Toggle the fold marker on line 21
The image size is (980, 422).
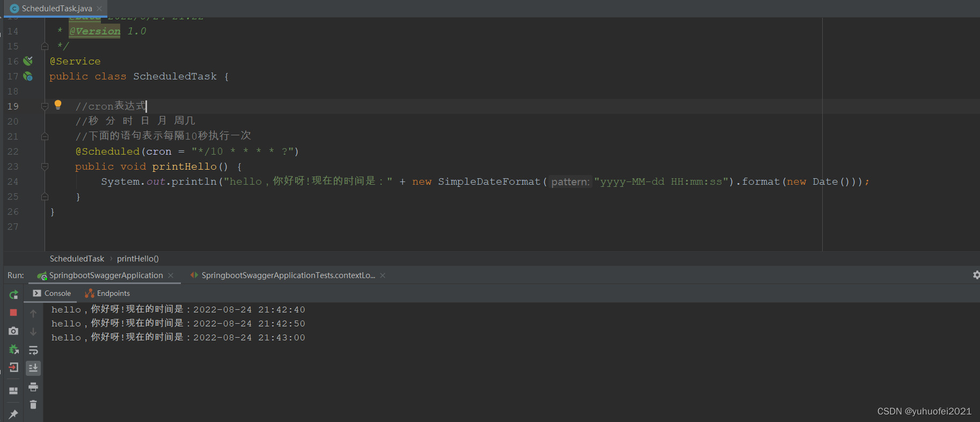pyautogui.click(x=45, y=136)
